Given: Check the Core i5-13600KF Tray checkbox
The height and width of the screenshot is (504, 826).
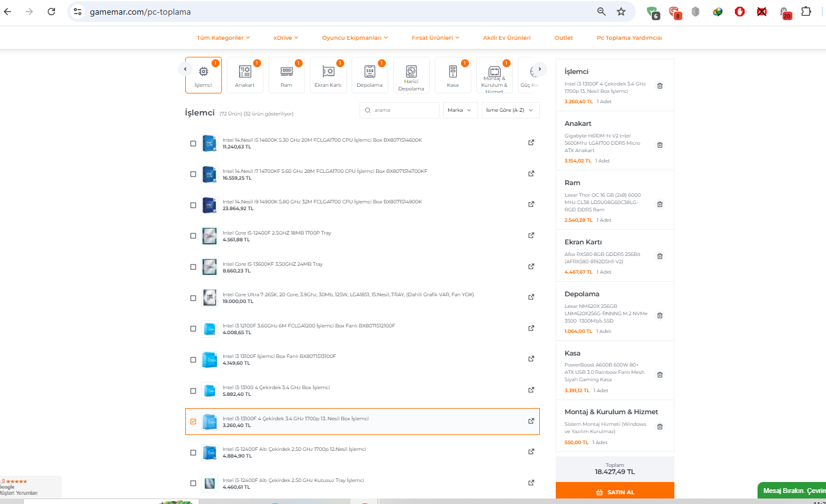Looking at the screenshot, I should click(x=193, y=267).
